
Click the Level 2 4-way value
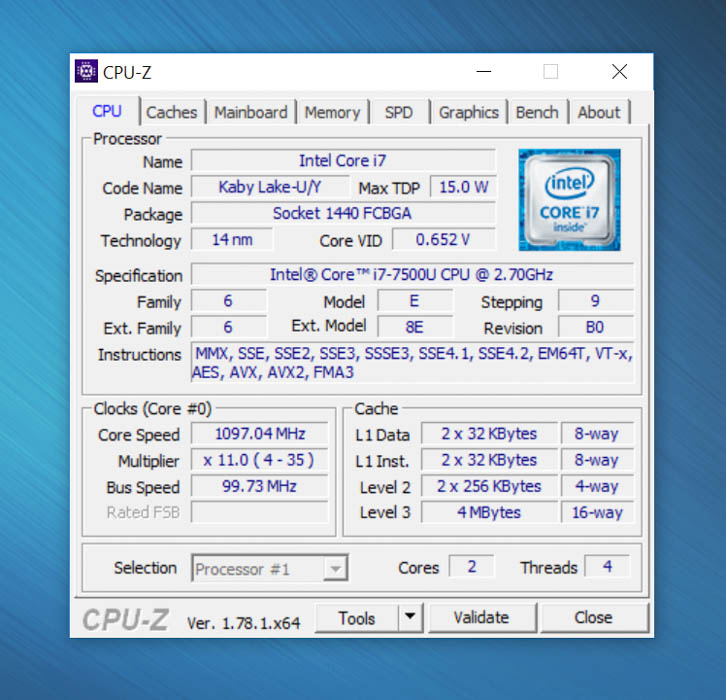pos(597,486)
